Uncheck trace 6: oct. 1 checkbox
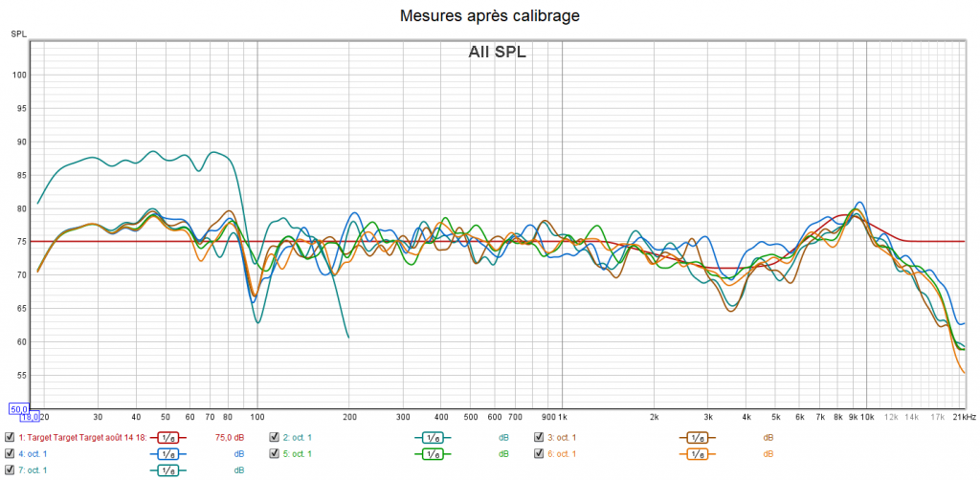Viewport: 980px width, 480px height. (x=540, y=453)
